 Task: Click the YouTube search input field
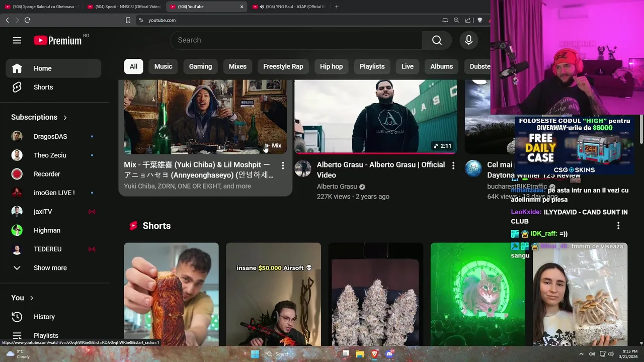(296, 40)
